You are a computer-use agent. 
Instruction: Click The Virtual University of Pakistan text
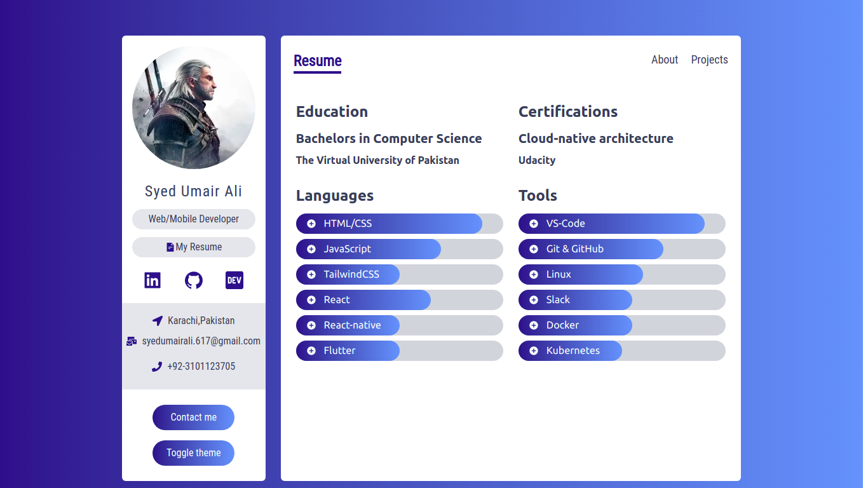(377, 160)
